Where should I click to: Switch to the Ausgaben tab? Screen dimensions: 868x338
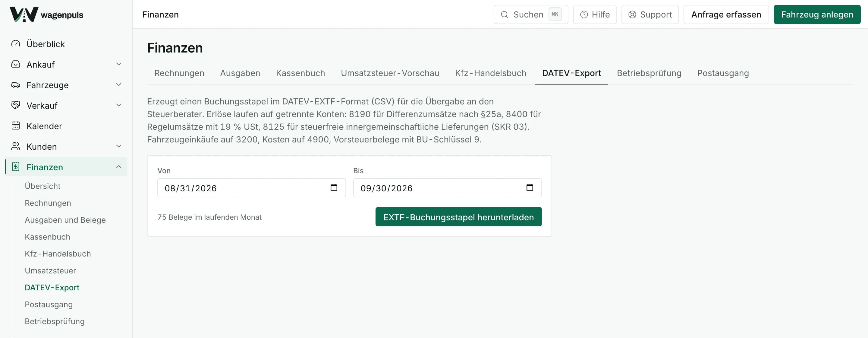pos(240,73)
